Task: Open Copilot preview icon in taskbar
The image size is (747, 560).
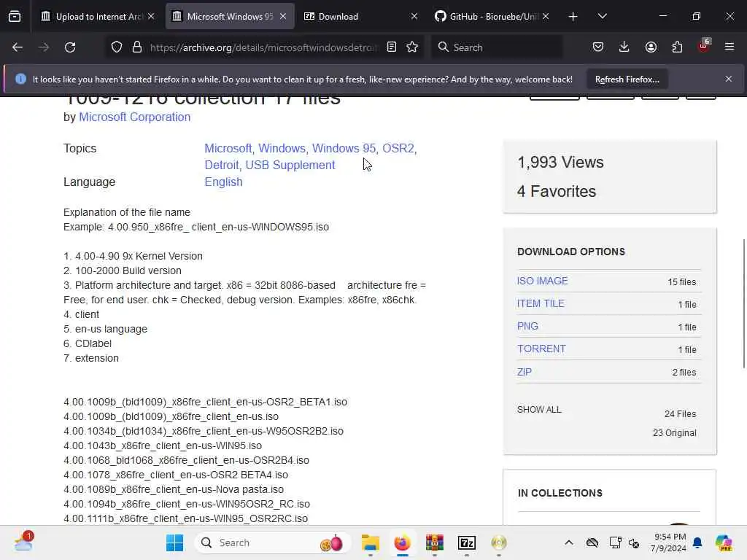Action: tap(724, 542)
